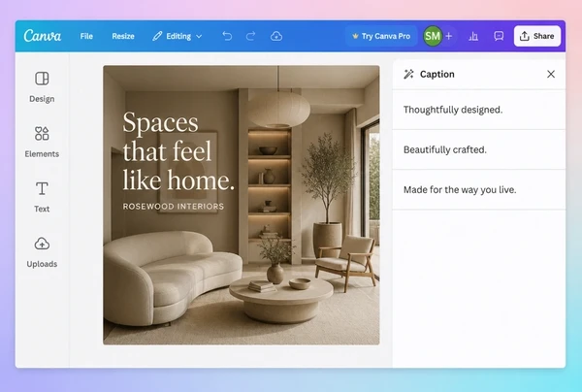The image size is (582, 392).
Task: Click the cloud save status icon
Action: tap(276, 36)
